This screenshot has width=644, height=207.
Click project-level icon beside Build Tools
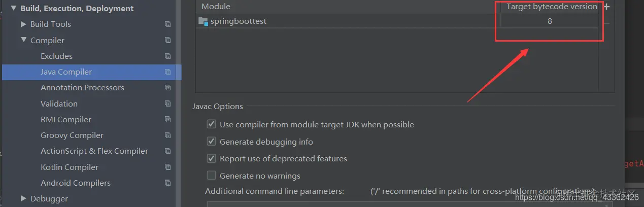167,24
